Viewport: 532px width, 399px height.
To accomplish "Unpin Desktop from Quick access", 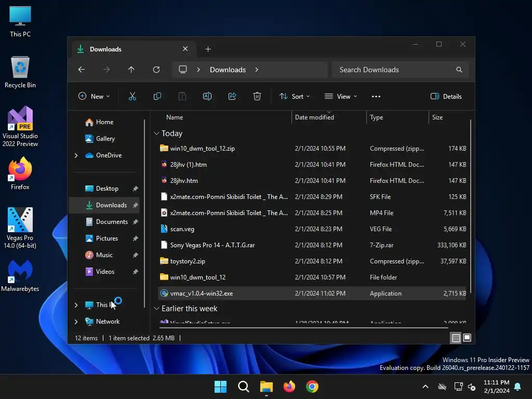I will coord(136,189).
